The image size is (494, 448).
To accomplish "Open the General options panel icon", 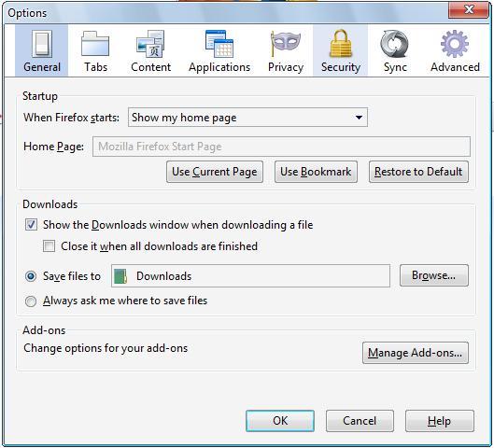I will (42, 44).
